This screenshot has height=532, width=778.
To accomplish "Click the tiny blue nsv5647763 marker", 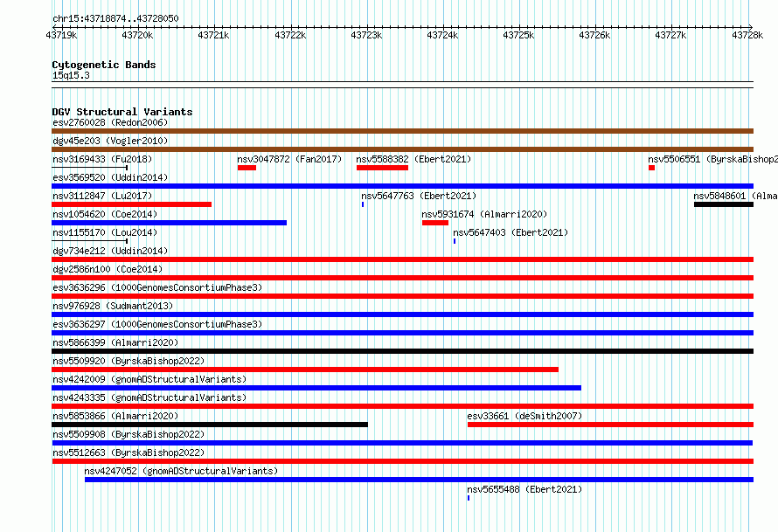I will coord(363,204).
